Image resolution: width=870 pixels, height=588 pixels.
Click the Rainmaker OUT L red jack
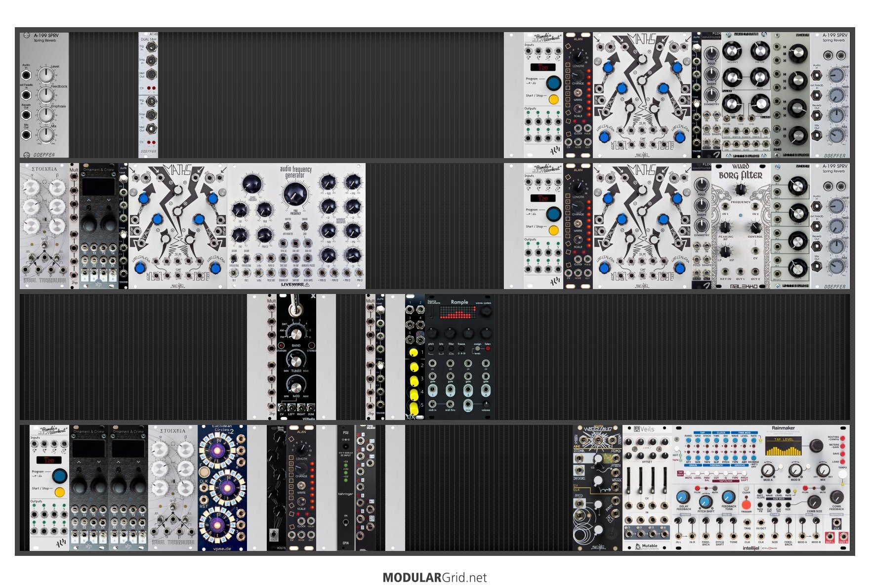pos(830,537)
